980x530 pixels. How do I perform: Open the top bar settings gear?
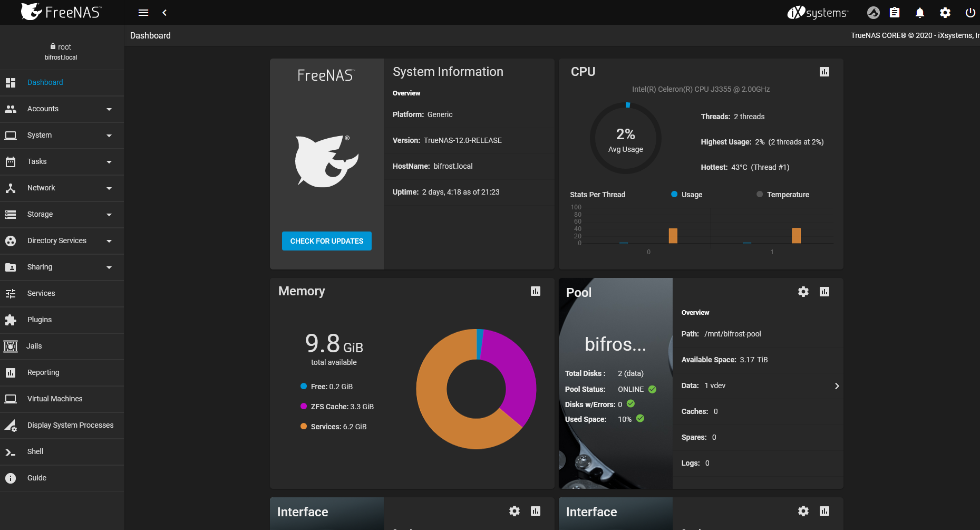click(x=945, y=13)
